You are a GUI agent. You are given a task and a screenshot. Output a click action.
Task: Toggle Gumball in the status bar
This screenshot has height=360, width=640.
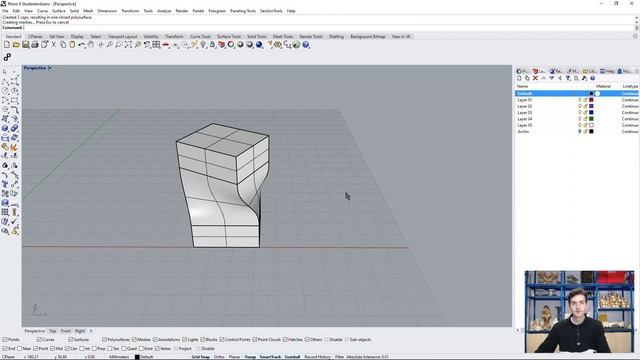tap(292, 357)
